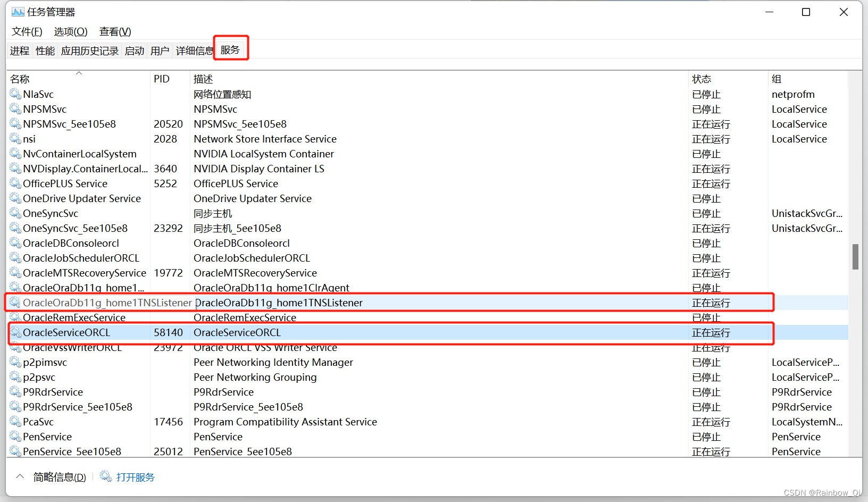
Task: Select the Peer Networking Grouping description
Action: coord(255,377)
